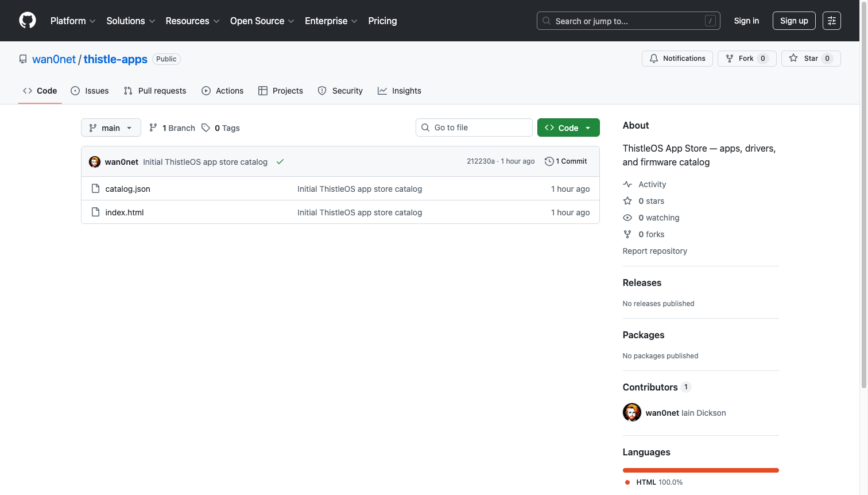Open the 1 Commit history link

pos(565,161)
